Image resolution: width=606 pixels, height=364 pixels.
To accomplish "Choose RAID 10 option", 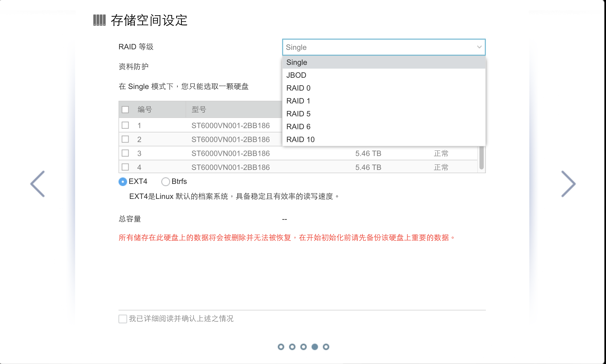I will pyautogui.click(x=384, y=139).
